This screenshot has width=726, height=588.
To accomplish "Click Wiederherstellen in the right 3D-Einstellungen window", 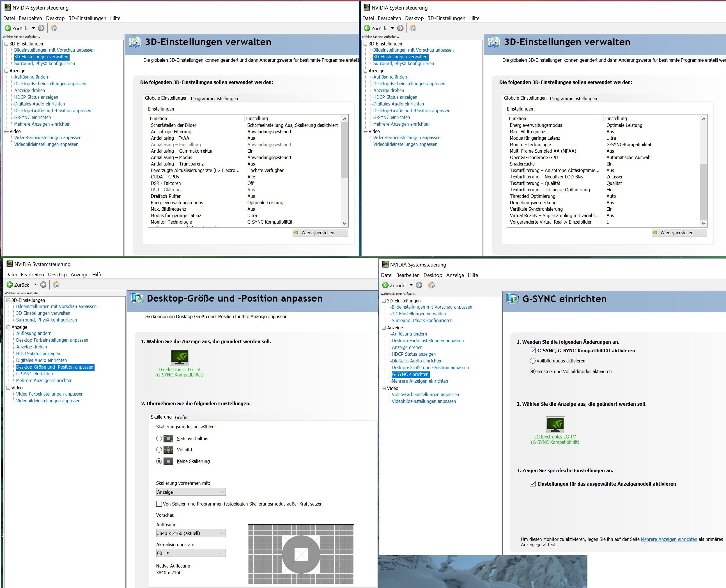I will pyautogui.click(x=679, y=233).
